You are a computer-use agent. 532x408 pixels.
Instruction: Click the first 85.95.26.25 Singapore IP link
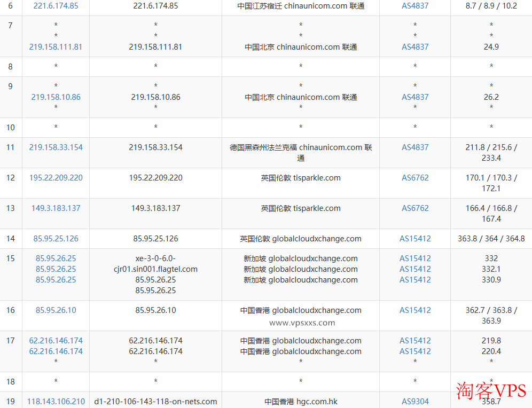point(55,258)
